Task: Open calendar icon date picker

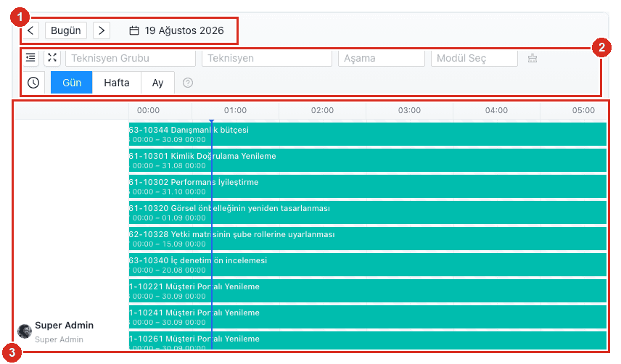Action: click(x=134, y=30)
